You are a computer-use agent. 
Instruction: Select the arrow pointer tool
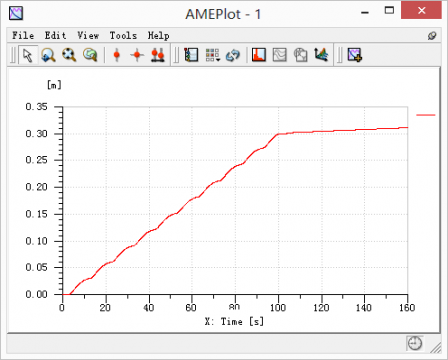(28, 55)
